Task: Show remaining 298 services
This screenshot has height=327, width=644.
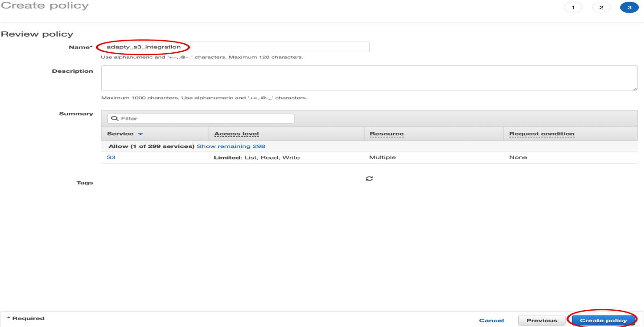Action: [x=231, y=146]
